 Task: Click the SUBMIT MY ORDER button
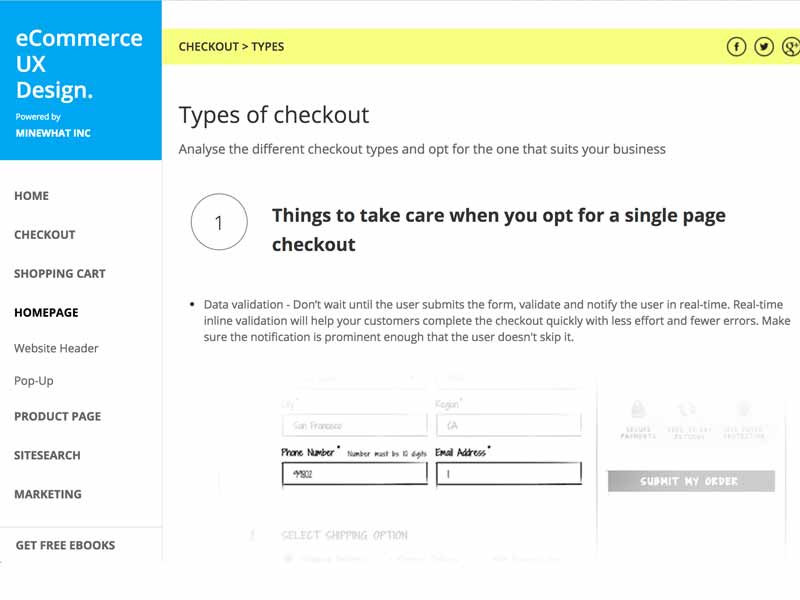pos(690,481)
